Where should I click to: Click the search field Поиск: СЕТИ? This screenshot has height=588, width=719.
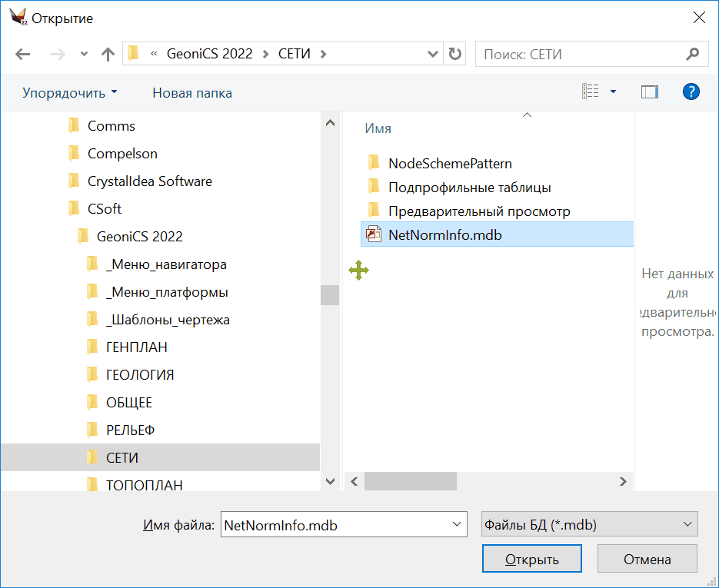tap(581, 55)
